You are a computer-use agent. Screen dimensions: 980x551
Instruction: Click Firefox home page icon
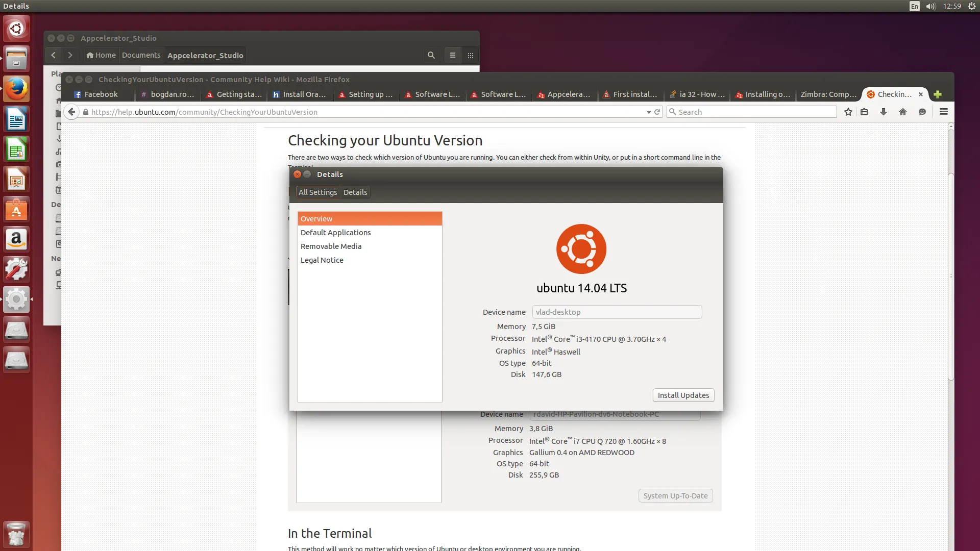pyautogui.click(x=903, y=112)
